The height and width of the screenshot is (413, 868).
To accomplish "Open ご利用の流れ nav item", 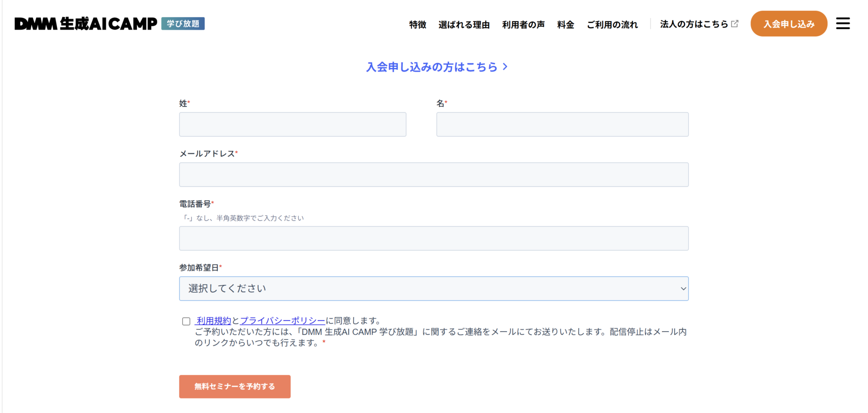I will tap(612, 24).
